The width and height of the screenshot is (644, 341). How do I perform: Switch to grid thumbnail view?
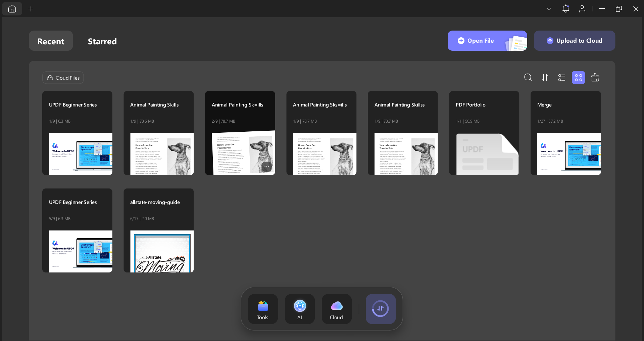coord(578,78)
